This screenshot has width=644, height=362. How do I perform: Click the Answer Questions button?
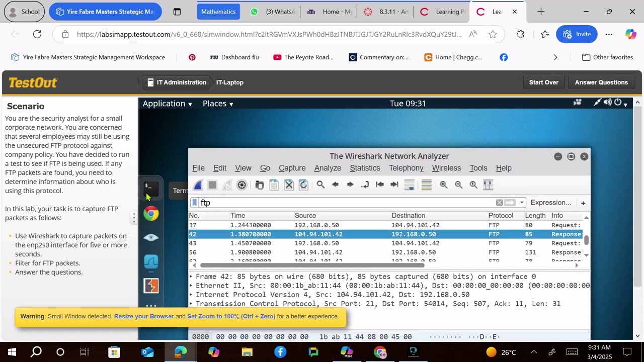pos(601,82)
